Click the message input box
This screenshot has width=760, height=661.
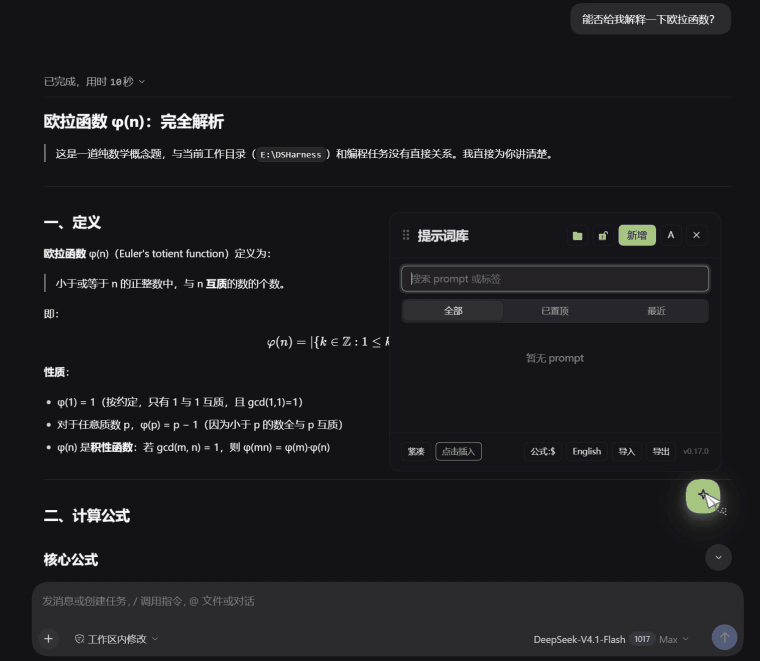pos(388,601)
